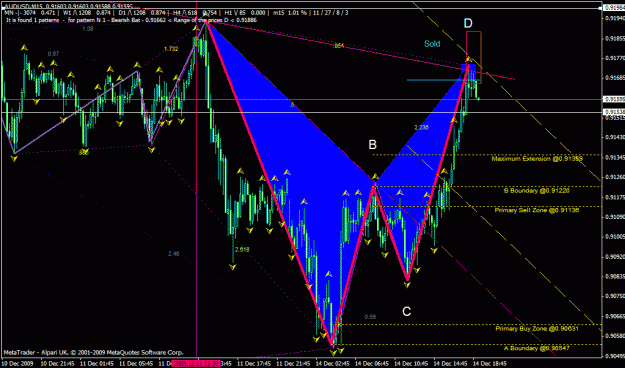Screen dimensions: 625x368
Task: Click the '0.91685' price axis value
Action: click(614, 78)
